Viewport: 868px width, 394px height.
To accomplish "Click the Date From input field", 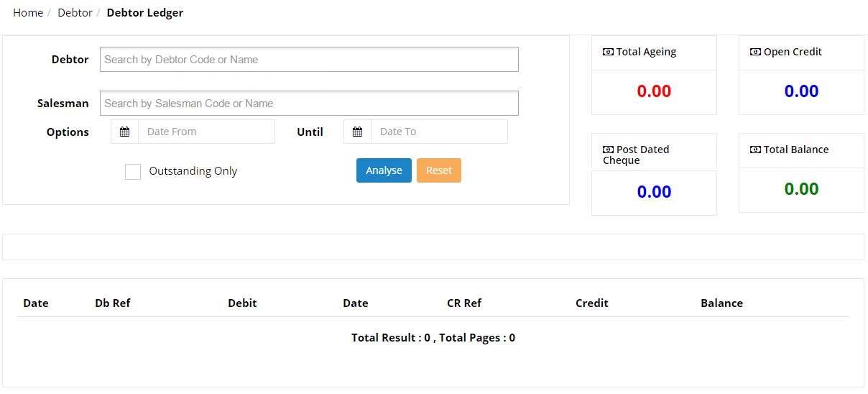I will (206, 132).
